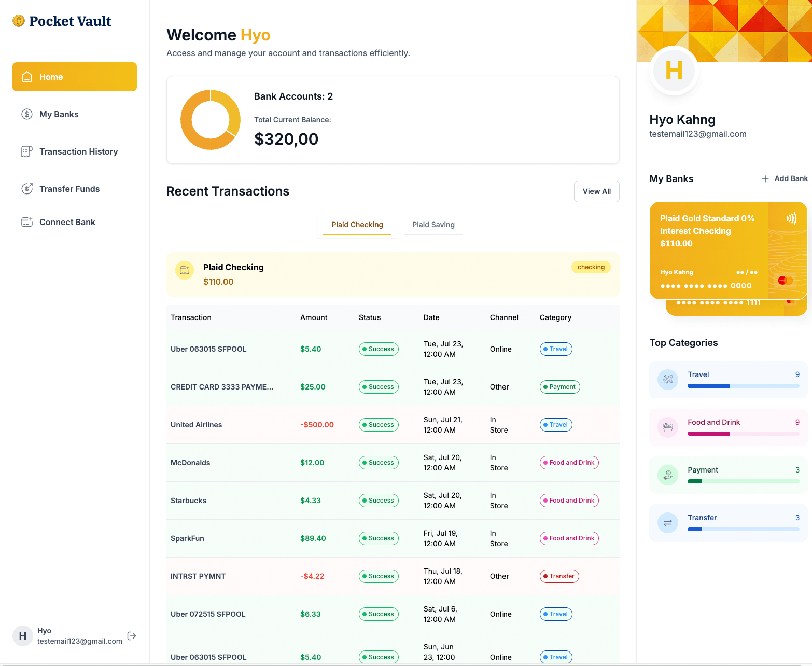The image size is (812, 666).
Task: Click the Pocket Vault coin logo
Action: (19, 21)
